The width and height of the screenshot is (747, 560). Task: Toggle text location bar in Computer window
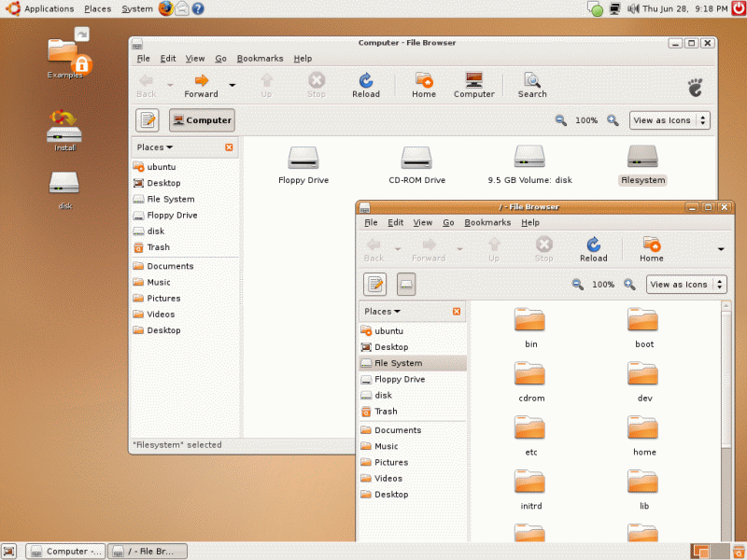click(148, 120)
